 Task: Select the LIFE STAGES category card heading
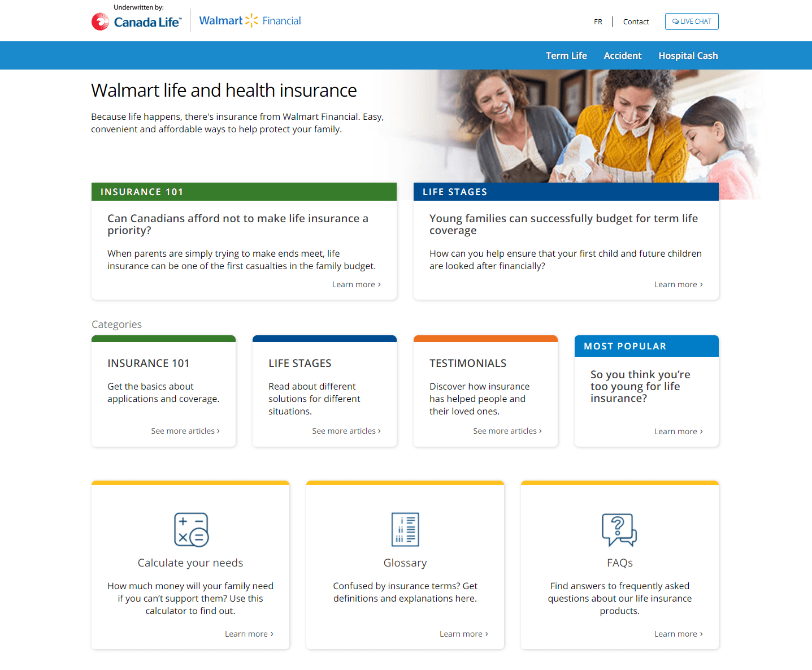click(x=300, y=364)
